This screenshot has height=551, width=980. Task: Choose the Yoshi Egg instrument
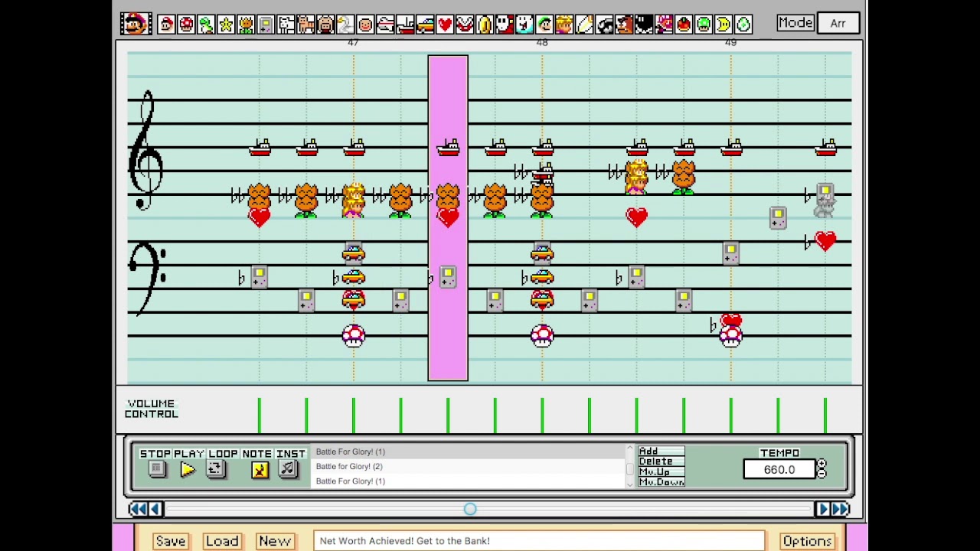click(x=743, y=24)
